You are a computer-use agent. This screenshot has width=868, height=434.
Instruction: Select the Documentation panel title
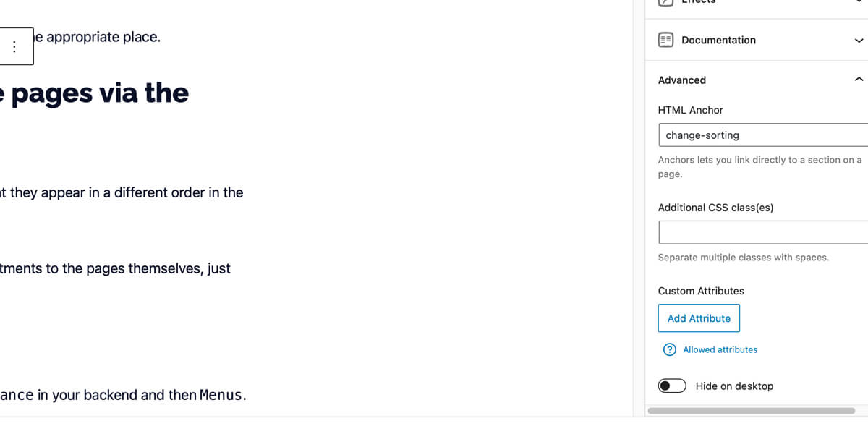click(718, 40)
